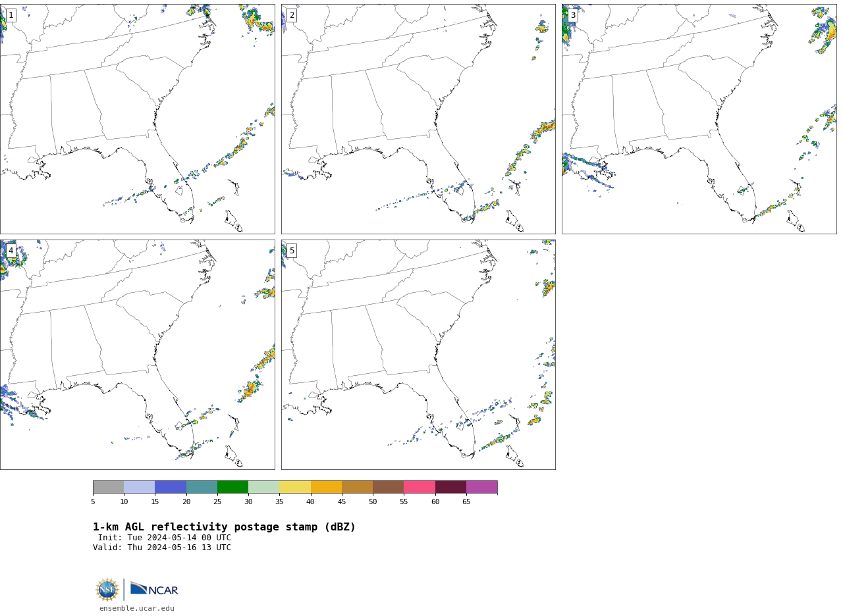Viewport: 843px width, 616px height.
Task: Click the panel label number 2
Action: click(292, 15)
